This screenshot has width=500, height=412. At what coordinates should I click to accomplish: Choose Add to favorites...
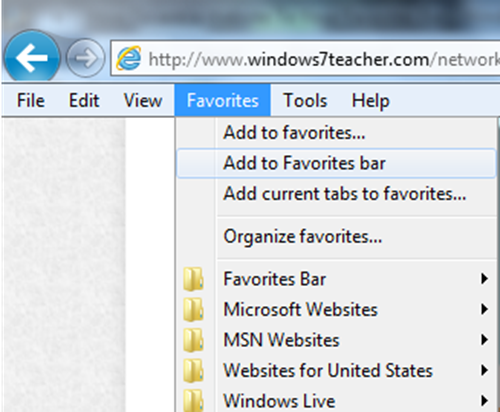pyautogui.click(x=336, y=133)
